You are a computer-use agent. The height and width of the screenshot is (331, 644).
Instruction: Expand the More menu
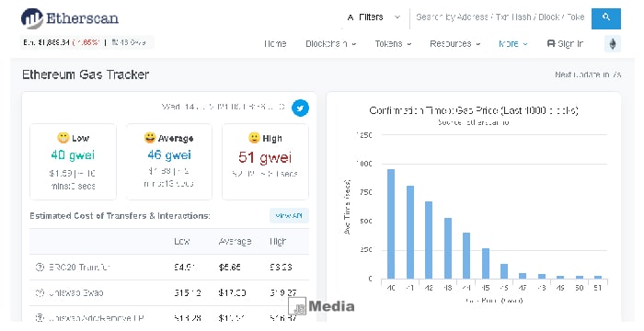click(x=513, y=43)
